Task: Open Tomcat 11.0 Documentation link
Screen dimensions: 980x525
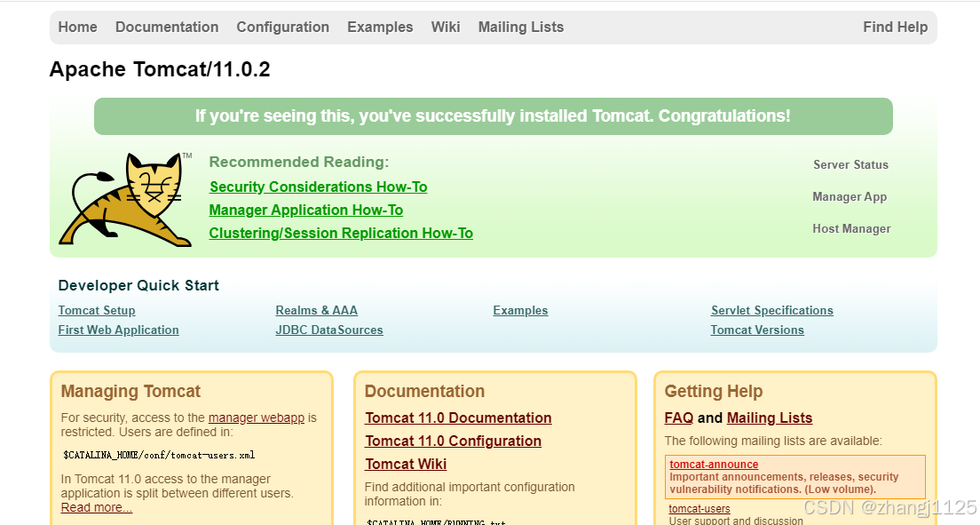Action: (x=458, y=418)
